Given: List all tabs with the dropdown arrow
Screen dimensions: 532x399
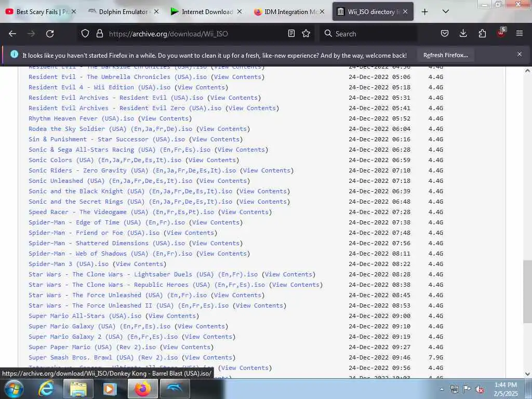Looking at the screenshot, I should (446, 11).
